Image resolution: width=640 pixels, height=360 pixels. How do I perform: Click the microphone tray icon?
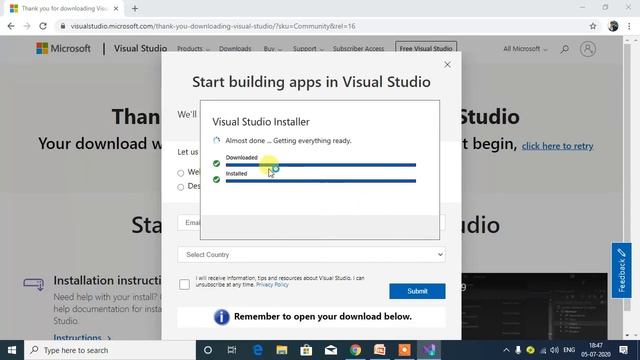coord(518,350)
